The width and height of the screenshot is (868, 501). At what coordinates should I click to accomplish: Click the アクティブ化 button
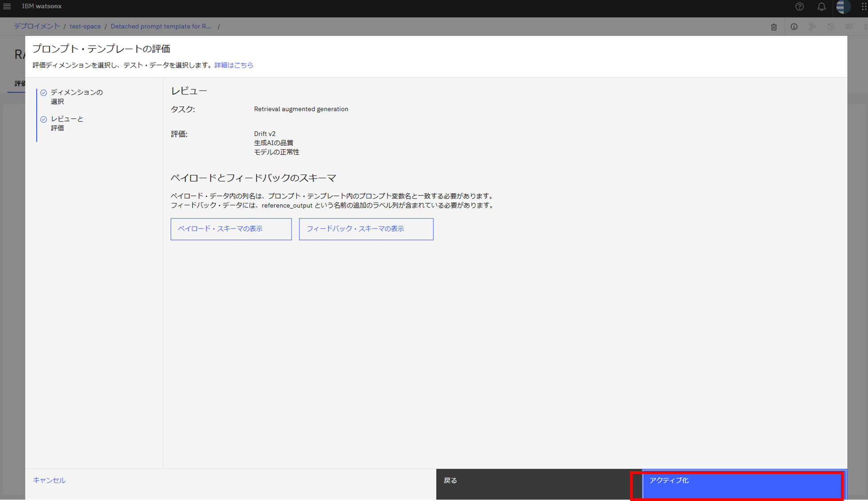[x=743, y=484]
